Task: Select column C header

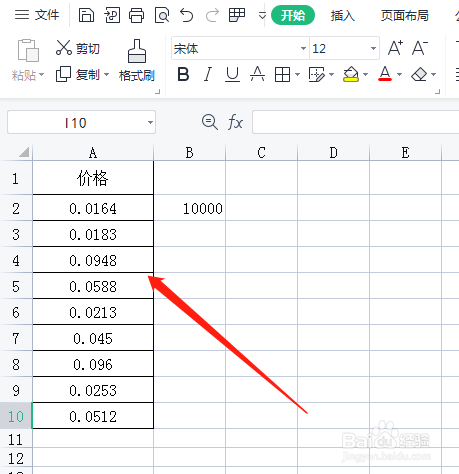Action: [x=261, y=153]
